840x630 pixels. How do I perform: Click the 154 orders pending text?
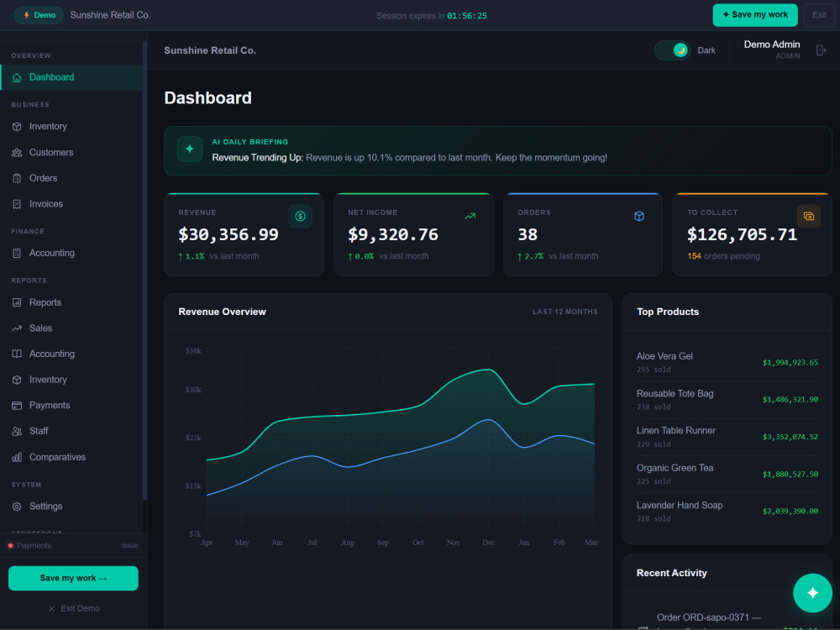[x=723, y=256]
